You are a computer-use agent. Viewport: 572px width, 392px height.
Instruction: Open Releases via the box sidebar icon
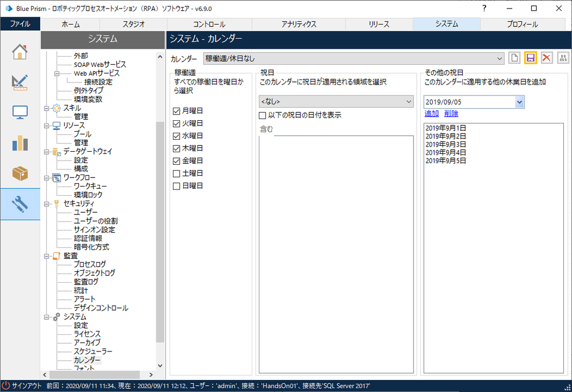[19, 173]
